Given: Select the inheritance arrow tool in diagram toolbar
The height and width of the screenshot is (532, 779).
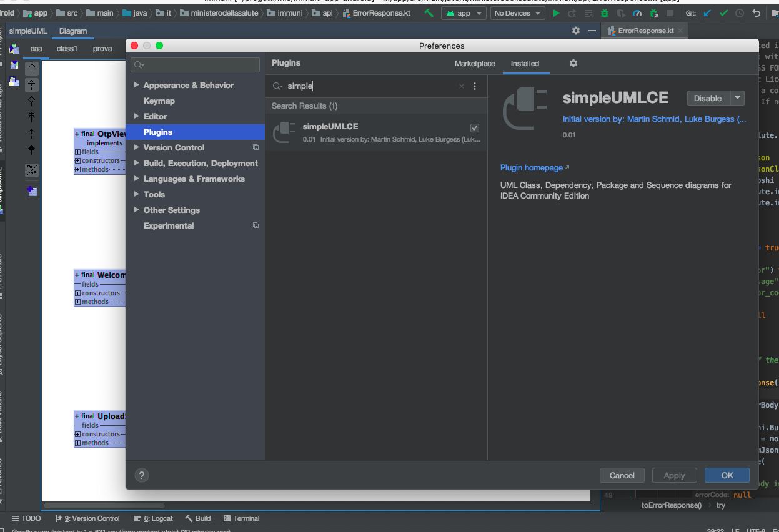Looking at the screenshot, I should (32, 69).
